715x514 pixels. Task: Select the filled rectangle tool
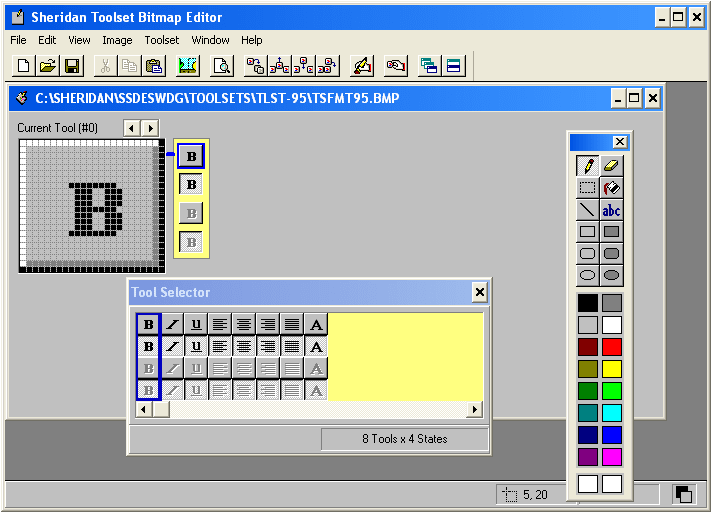click(x=611, y=232)
